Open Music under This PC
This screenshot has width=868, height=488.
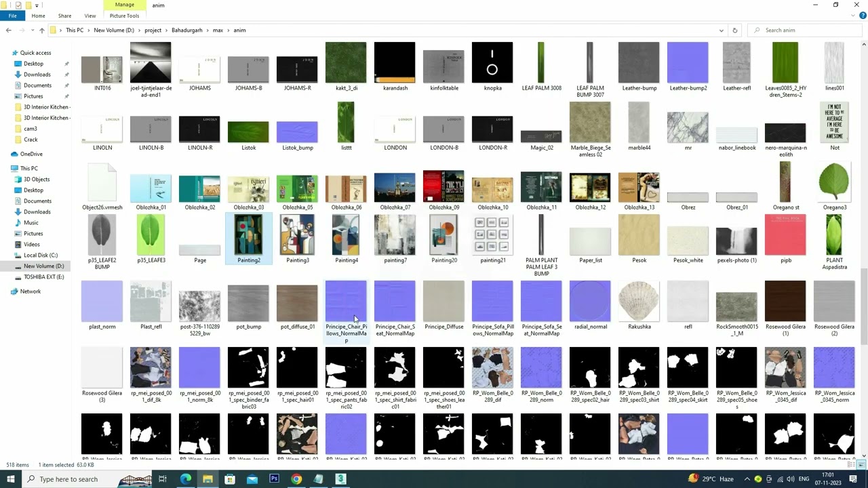click(x=31, y=223)
